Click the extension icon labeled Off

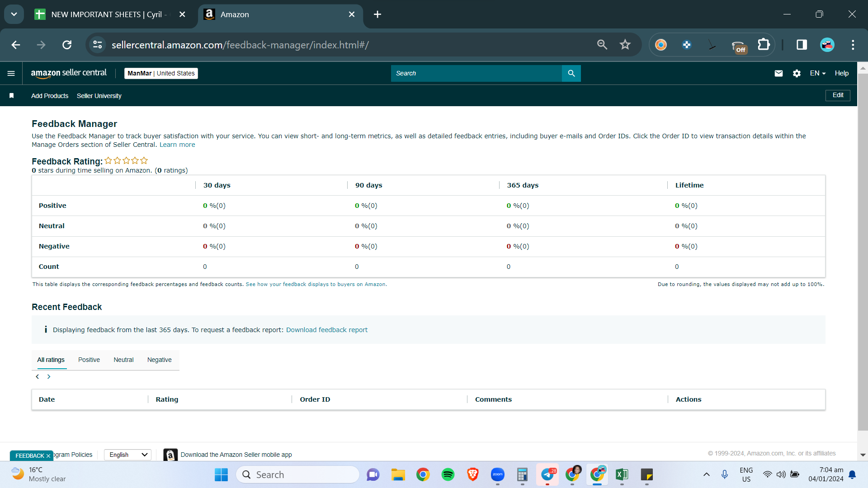[738, 46]
